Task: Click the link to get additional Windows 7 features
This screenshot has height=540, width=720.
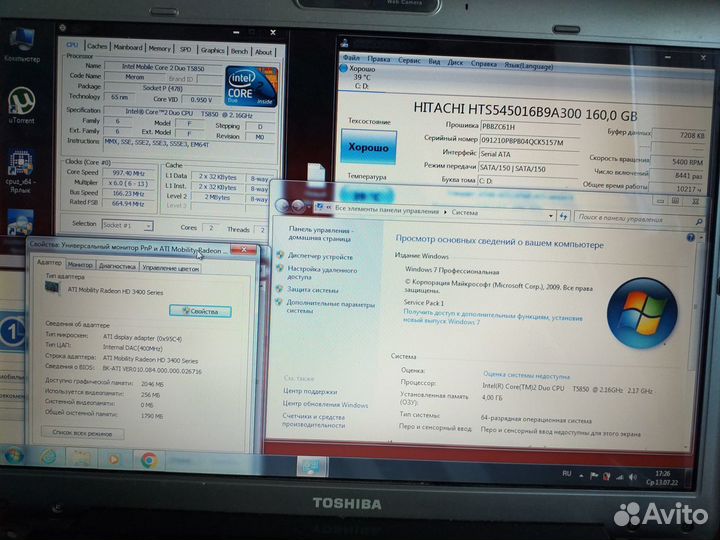Action: tap(493, 317)
